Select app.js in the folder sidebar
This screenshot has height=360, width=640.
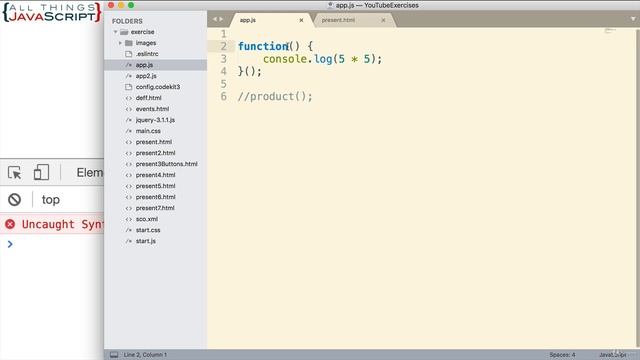(x=144, y=65)
